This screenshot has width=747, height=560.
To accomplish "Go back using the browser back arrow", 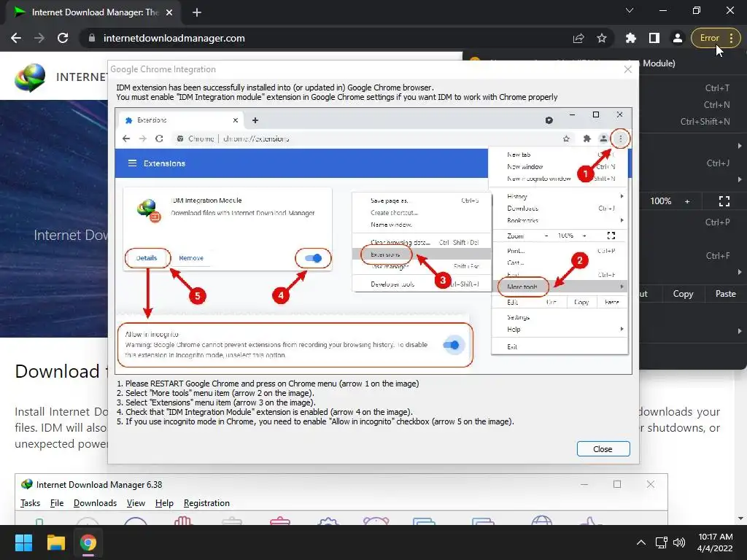I will 16,38.
